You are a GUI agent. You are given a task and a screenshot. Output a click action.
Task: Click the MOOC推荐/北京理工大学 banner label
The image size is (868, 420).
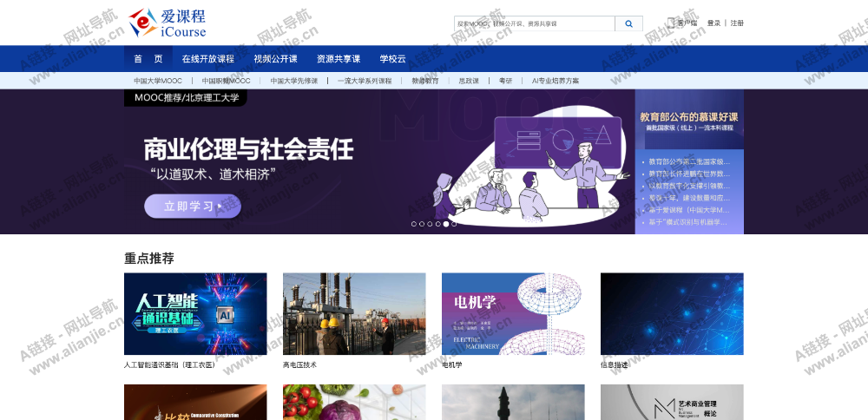pos(186,98)
